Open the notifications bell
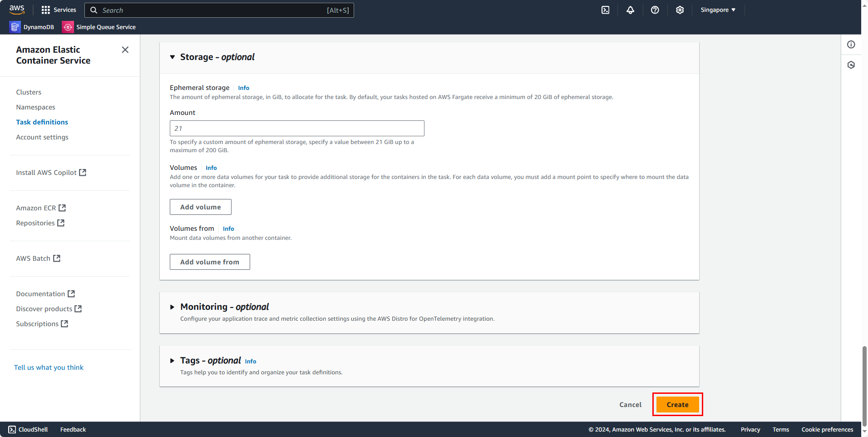The width and height of the screenshot is (868, 437). (x=630, y=10)
